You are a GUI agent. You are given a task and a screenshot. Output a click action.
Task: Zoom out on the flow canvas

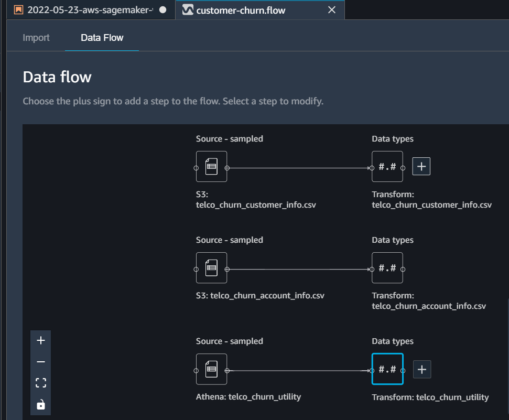41,361
